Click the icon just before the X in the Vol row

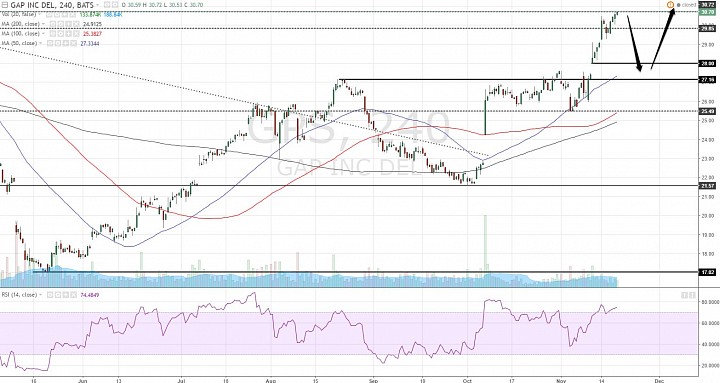pyautogui.click(x=64, y=14)
